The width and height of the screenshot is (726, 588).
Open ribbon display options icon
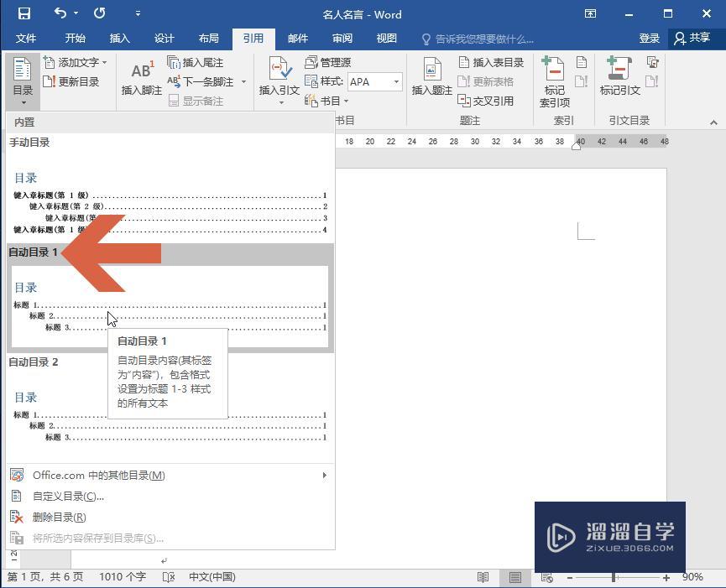pos(590,13)
